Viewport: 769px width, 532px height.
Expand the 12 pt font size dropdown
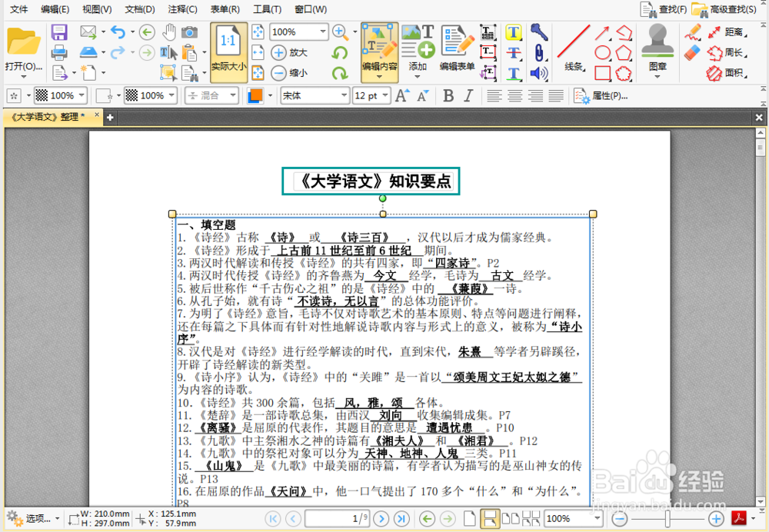[371, 95]
